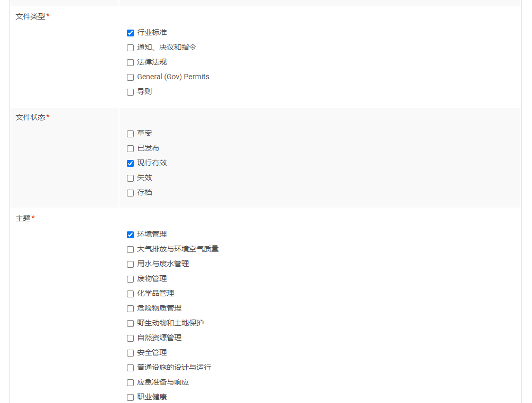Enable the 化学品管理 checkbox
Screen dimensions: 532x403
tap(130, 294)
